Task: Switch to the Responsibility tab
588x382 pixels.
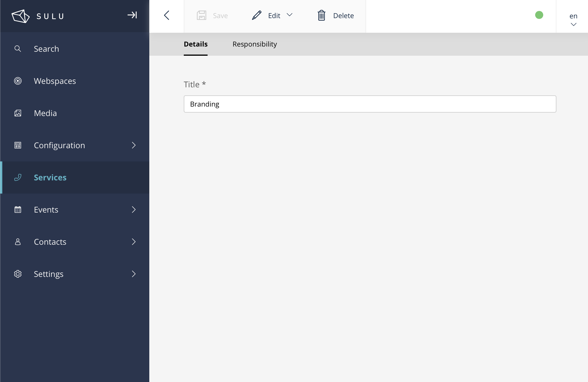Action: pyautogui.click(x=254, y=44)
